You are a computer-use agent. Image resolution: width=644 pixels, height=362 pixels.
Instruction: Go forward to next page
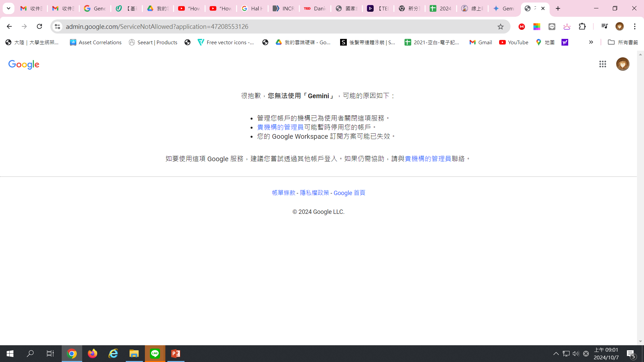click(24, 26)
